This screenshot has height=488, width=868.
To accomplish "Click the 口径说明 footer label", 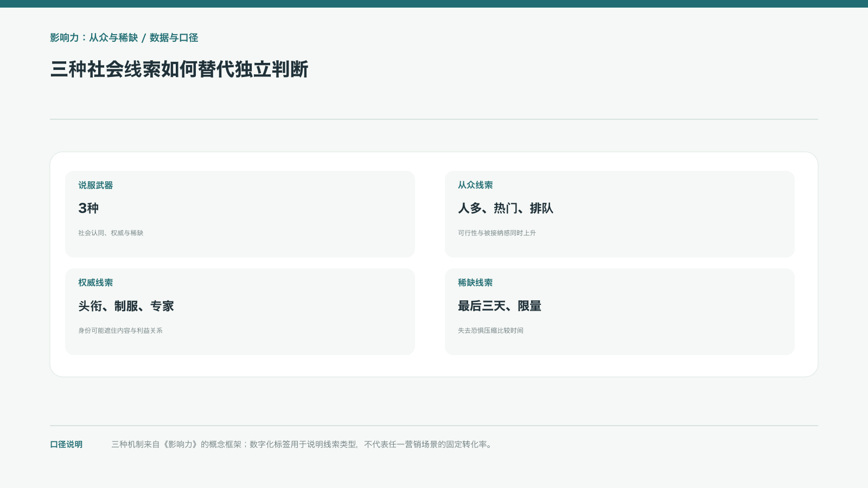I will tap(66, 445).
